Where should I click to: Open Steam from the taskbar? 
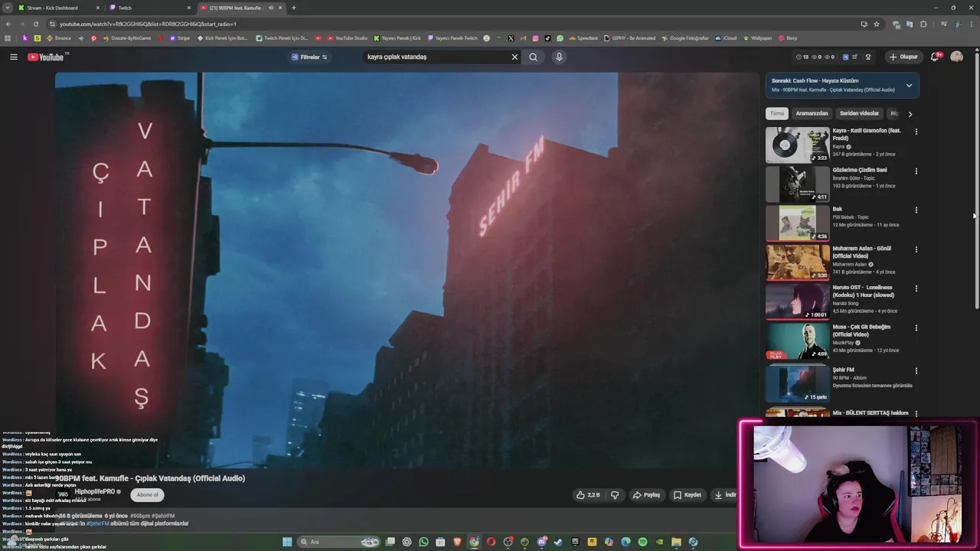[x=558, y=542]
